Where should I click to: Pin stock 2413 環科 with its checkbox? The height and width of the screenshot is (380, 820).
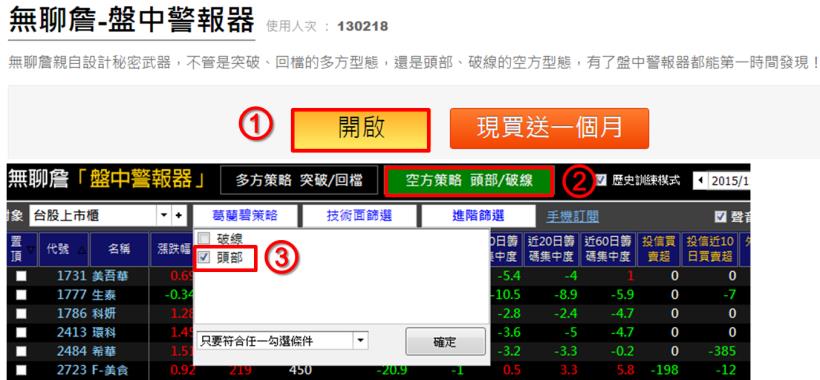[x=21, y=332]
